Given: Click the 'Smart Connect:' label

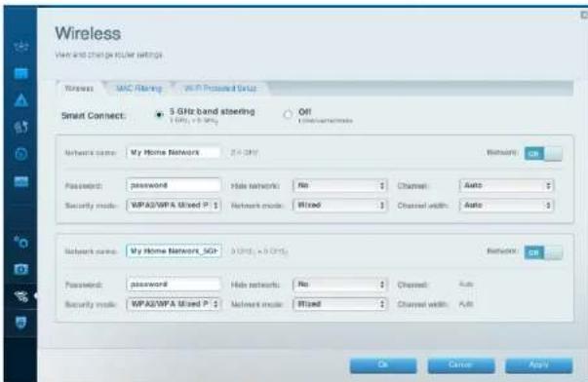Looking at the screenshot, I should point(94,116).
